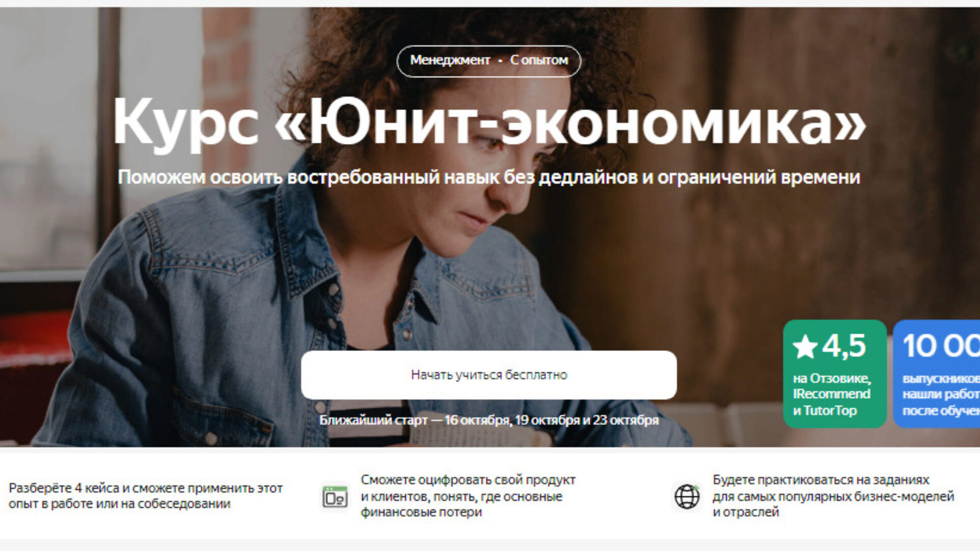Click the star icon in green rating card

tap(805, 347)
